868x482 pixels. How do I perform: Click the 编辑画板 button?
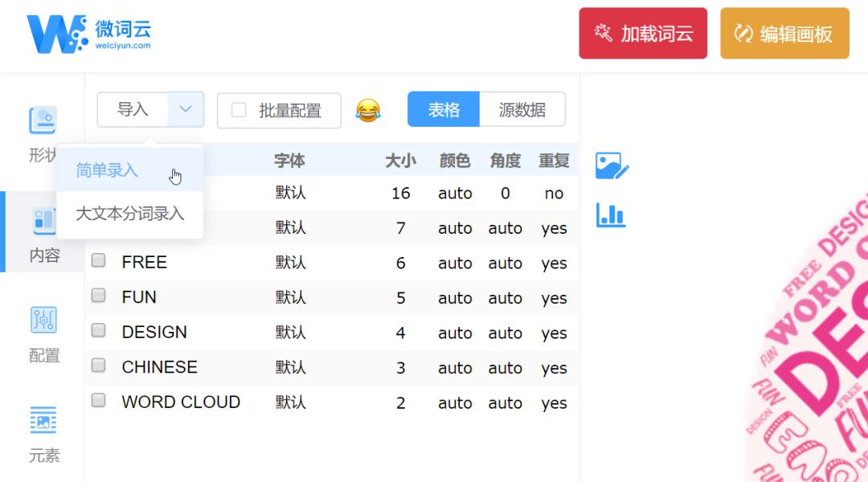[x=784, y=33]
